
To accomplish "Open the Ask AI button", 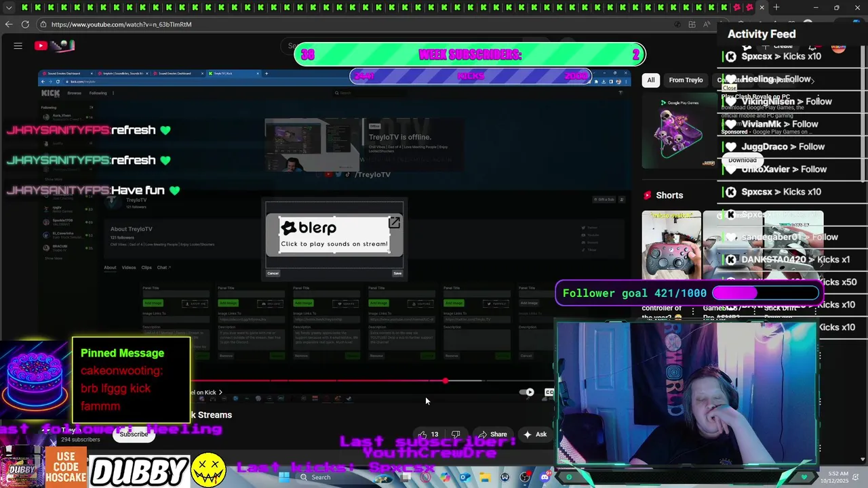I will (x=534, y=434).
